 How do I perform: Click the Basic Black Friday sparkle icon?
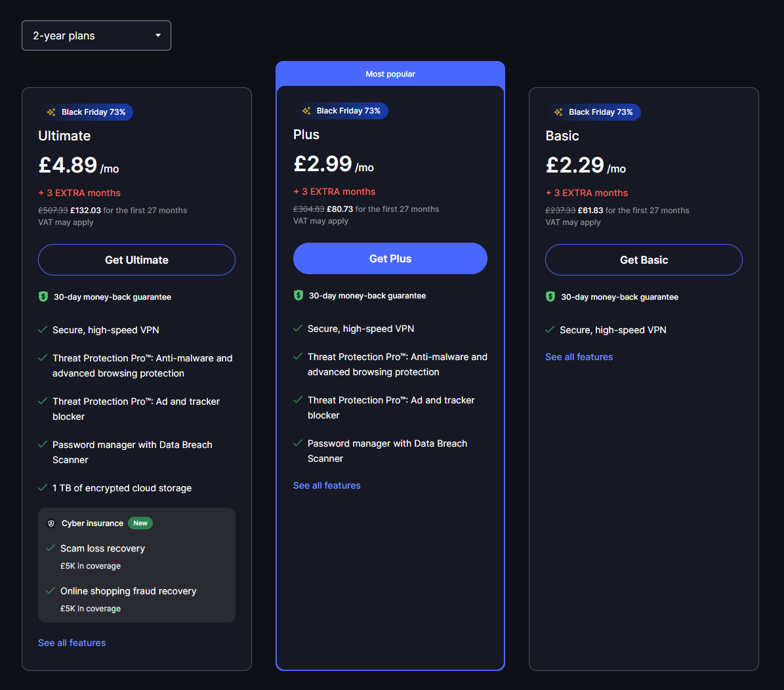(558, 112)
